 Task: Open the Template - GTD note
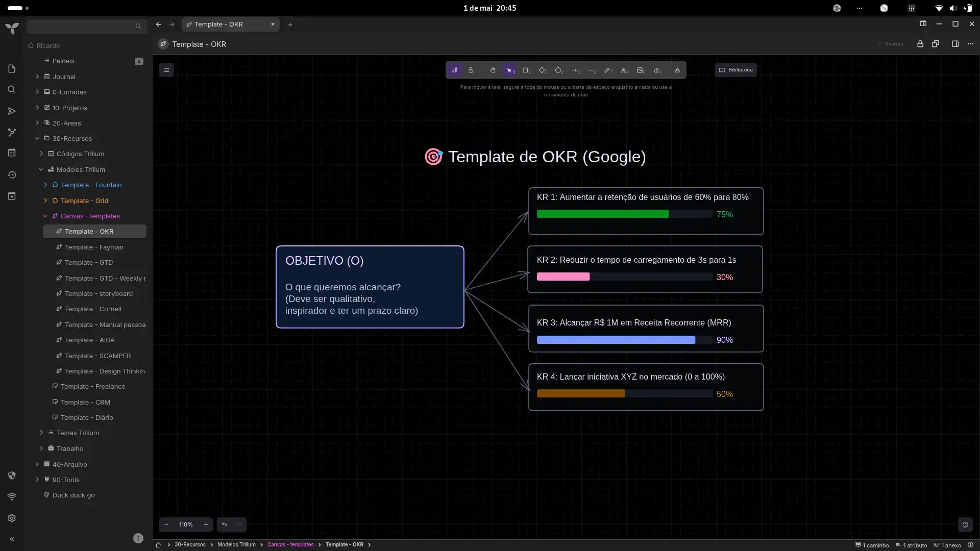[x=89, y=263]
